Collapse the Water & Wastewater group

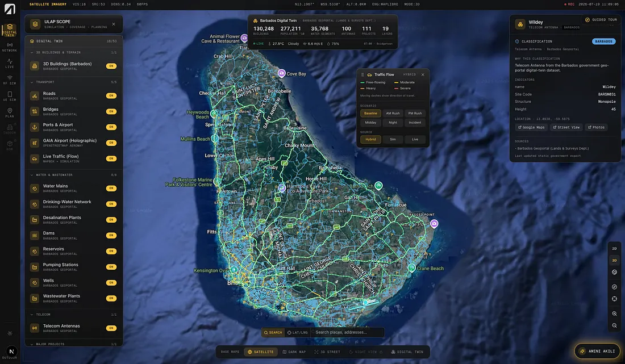pyautogui.click(x=73, y=175)
